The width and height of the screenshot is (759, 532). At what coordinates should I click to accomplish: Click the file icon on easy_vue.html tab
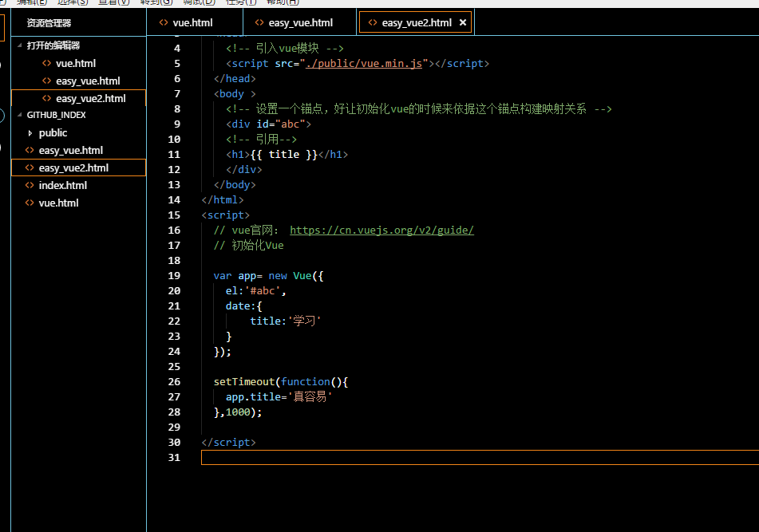tap(259, 22)
